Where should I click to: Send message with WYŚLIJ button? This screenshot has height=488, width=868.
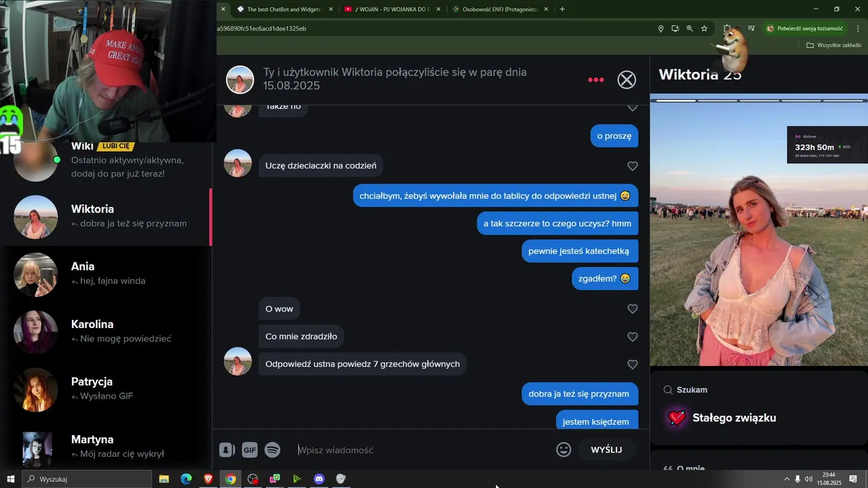pos(606,450)
